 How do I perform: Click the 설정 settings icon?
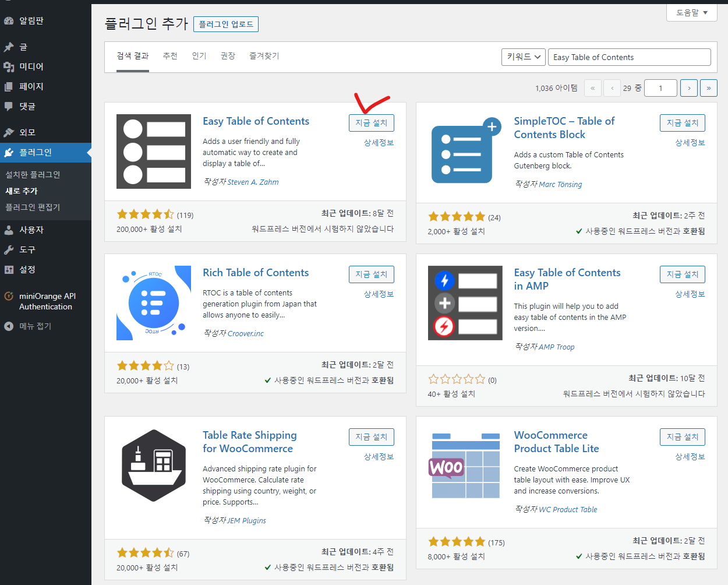click(9, 270)
